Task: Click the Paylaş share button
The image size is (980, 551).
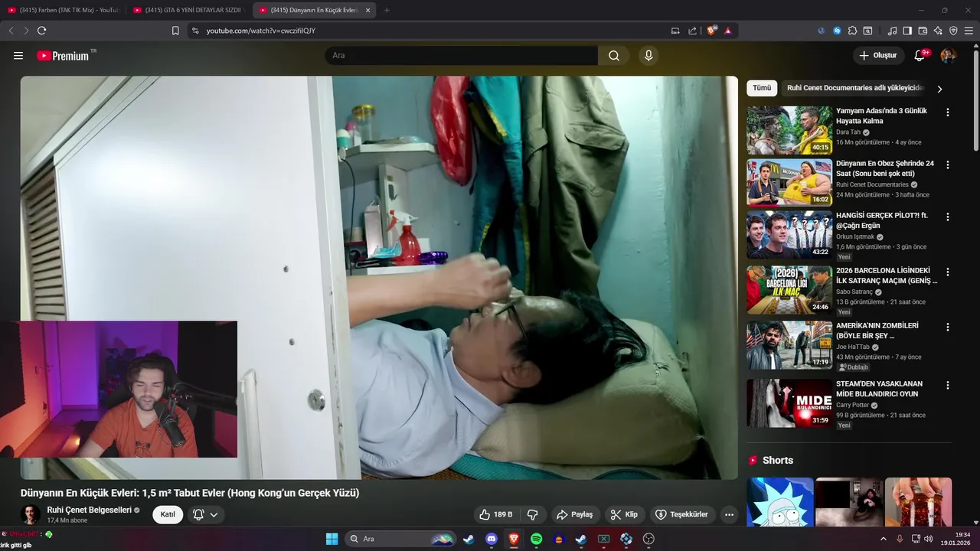Action: (x=574, y=514)
